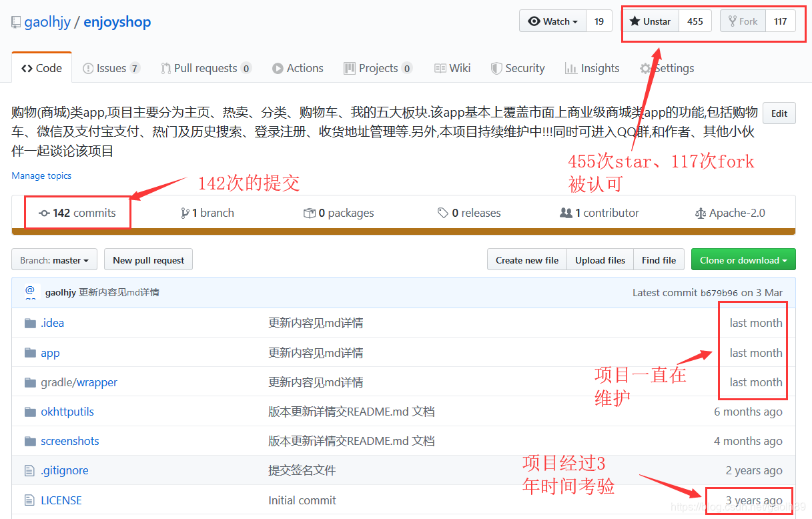The width and height of the screenshot is (812, 519).
Task: Open the 1 branch link
Action: coord(208,213)
